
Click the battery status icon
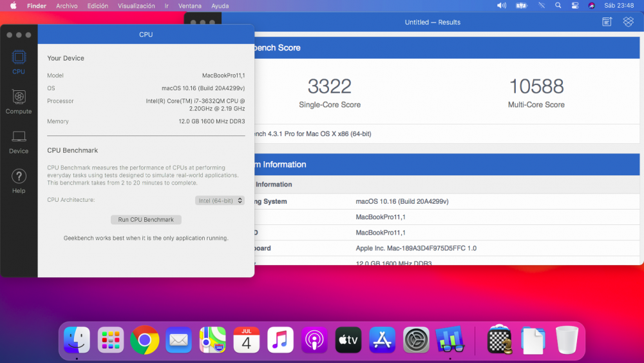522,6
